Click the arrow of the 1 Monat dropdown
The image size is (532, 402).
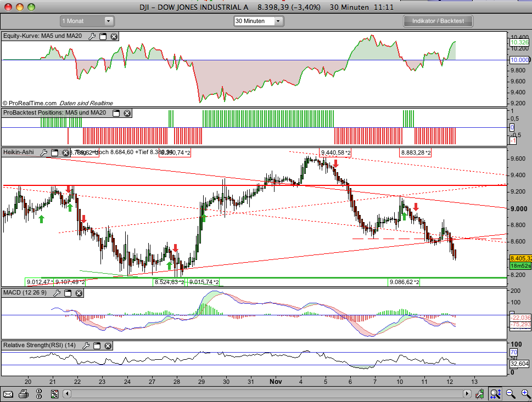(x=109, y=21)
